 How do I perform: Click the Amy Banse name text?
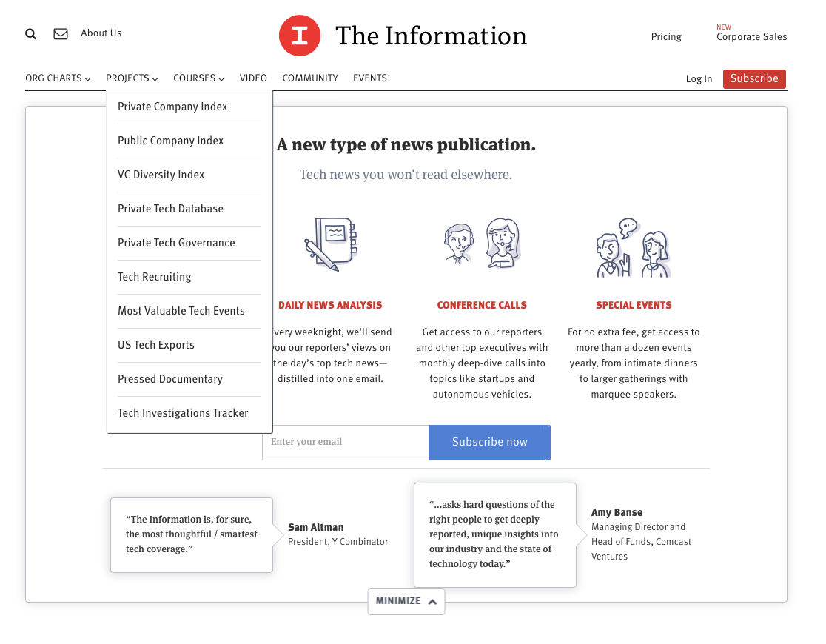pos(617,513)
